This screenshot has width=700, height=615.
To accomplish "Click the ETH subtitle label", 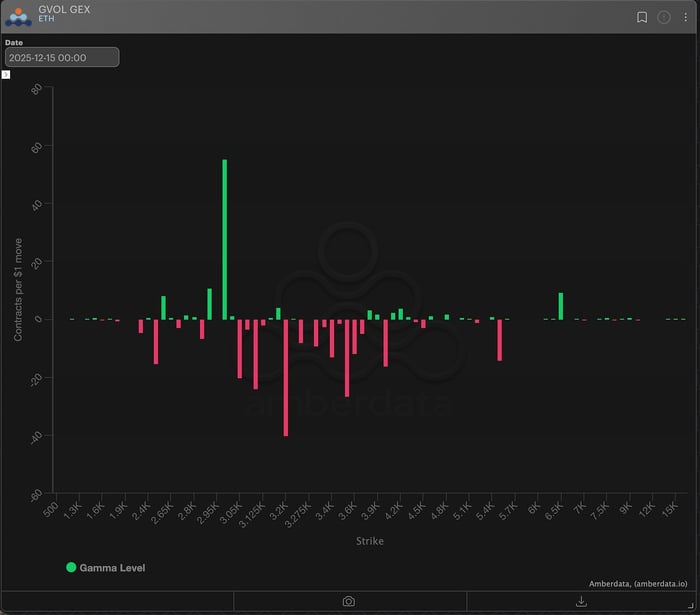I will pos(46,19).
